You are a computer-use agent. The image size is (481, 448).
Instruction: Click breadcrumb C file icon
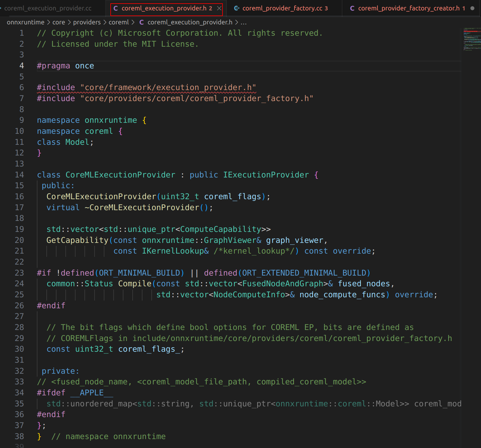tap(142, 22)
